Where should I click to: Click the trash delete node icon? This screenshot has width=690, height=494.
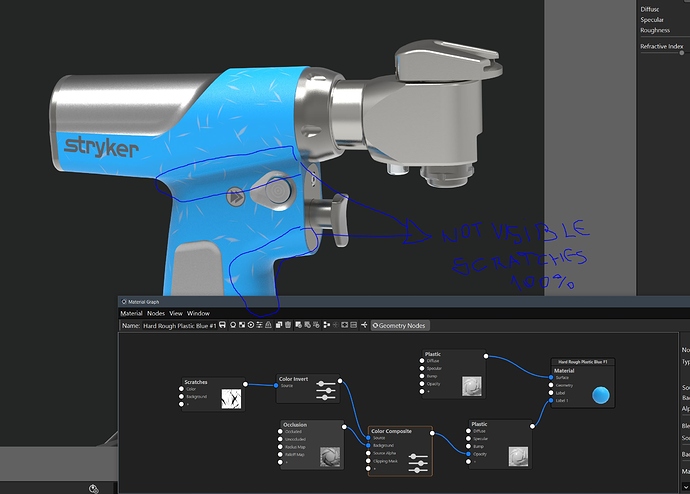click(x=288, y=325)
